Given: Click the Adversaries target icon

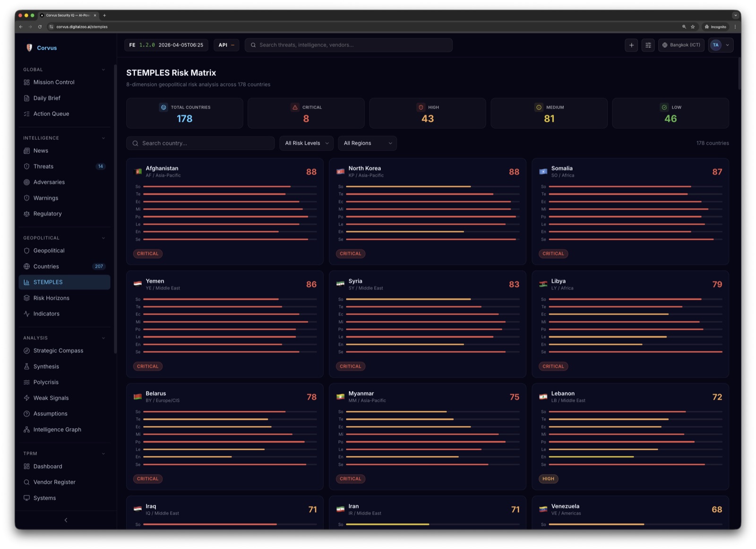Looking at the screenshot, I should click(26, 182).
